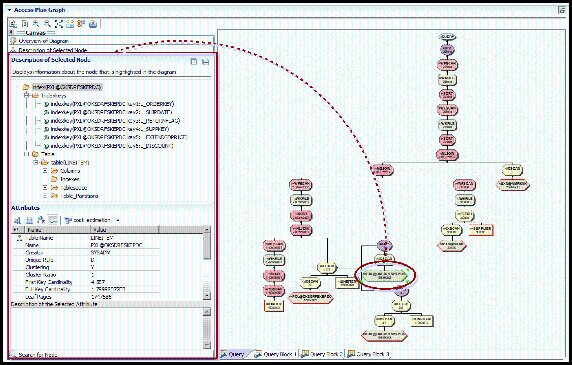572x365 pixels.
Task: Click the square icon in the Description of Selected Node header
Action: pos(194,62)
